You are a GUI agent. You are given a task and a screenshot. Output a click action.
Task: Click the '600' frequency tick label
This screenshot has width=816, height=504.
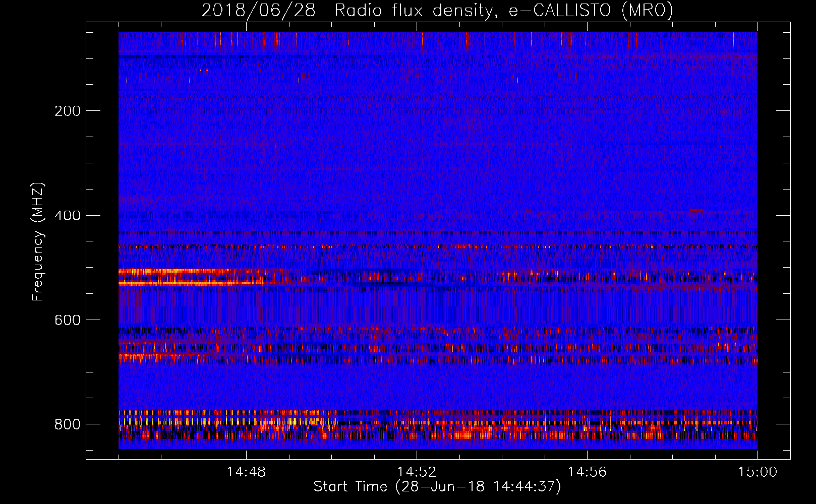click(x=68, y=321)
